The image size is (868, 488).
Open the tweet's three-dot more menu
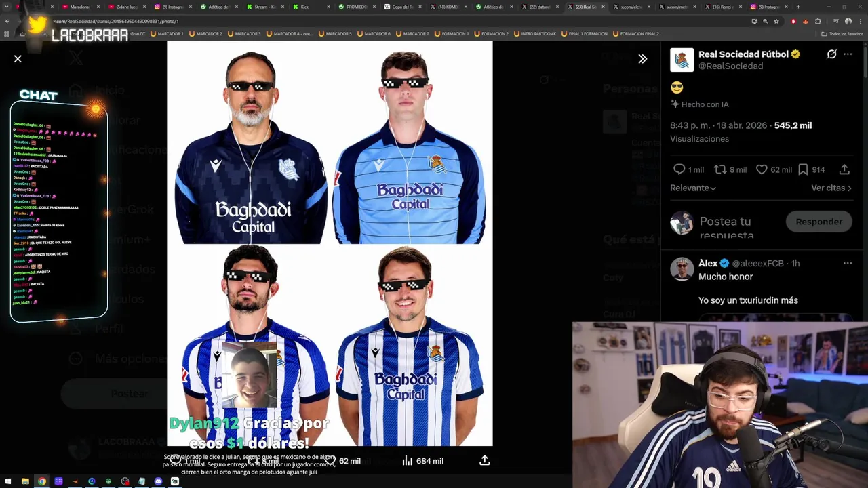848,54
